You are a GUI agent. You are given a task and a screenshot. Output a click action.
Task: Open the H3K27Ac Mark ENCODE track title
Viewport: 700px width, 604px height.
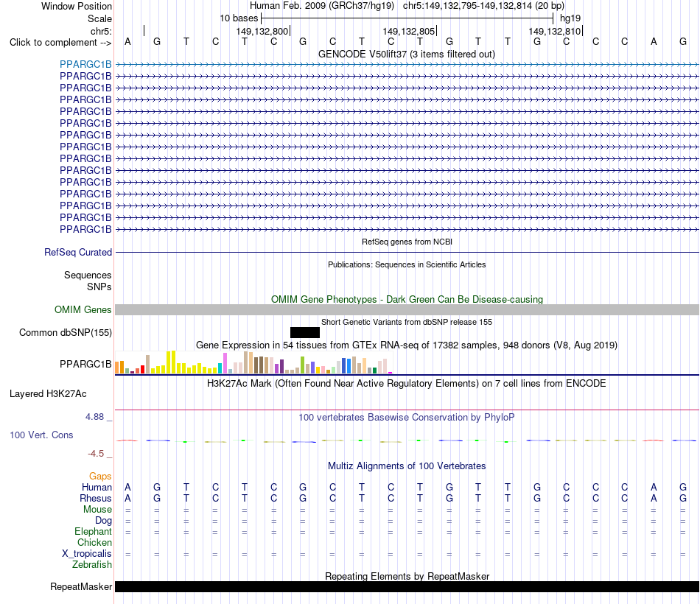[407, 384]
